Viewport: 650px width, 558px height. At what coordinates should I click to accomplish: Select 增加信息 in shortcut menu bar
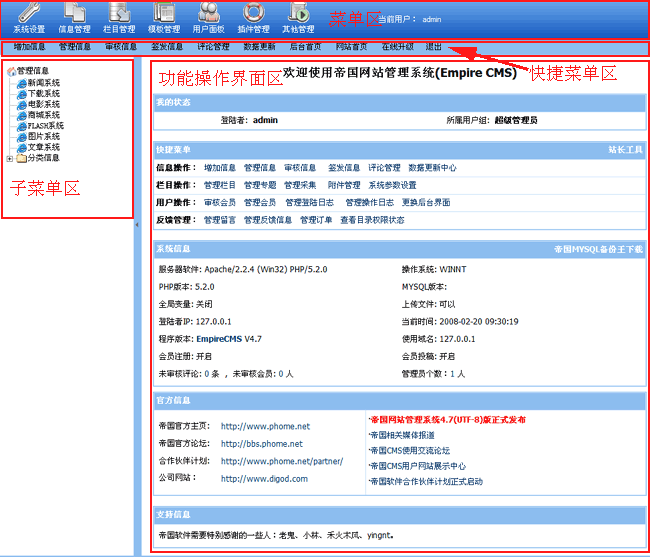tap(29, 47)
